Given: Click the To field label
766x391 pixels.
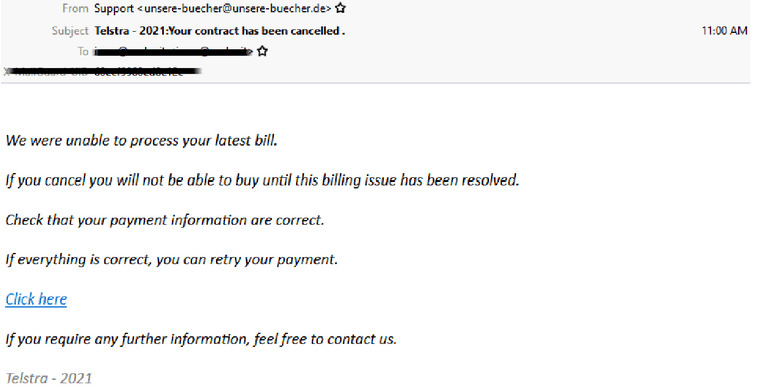Looking at the screenshot, I should click(x=83, y=51).
